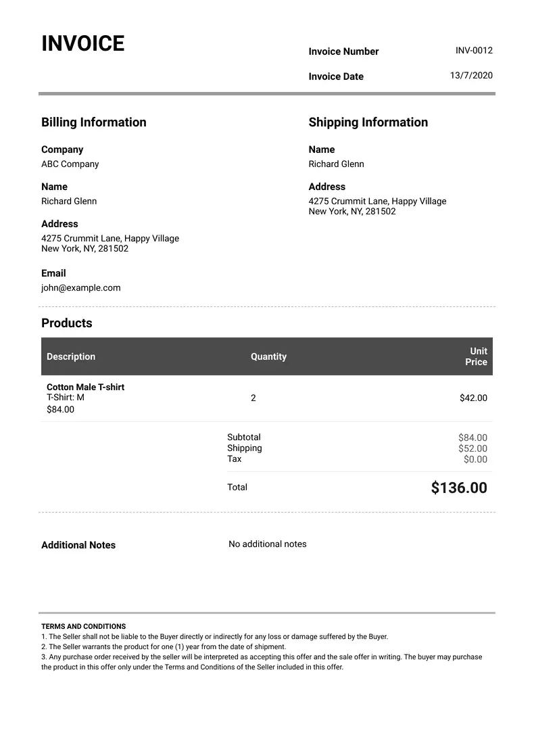Click the invoice date 13/7/2020
534x756 pixels.
(471, 76)
